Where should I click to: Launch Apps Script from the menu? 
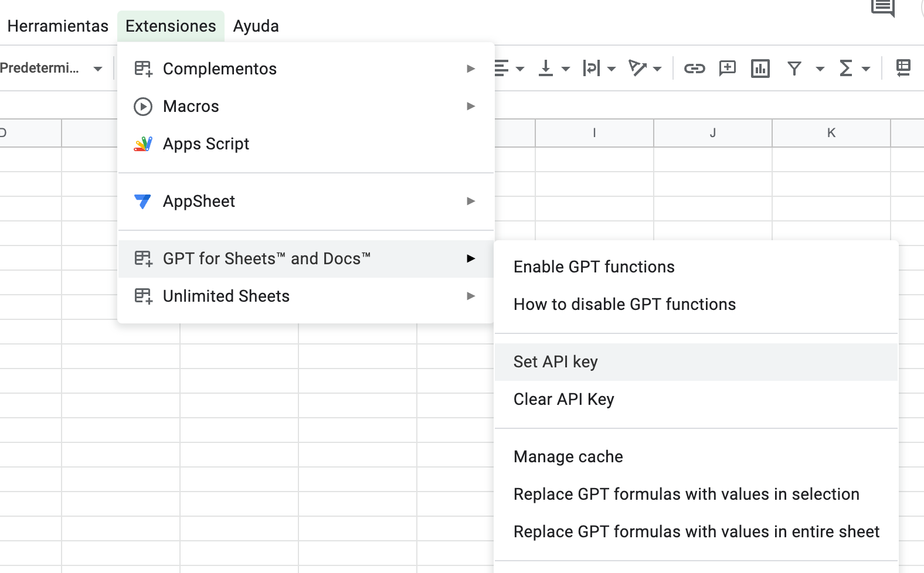point(306,144)
